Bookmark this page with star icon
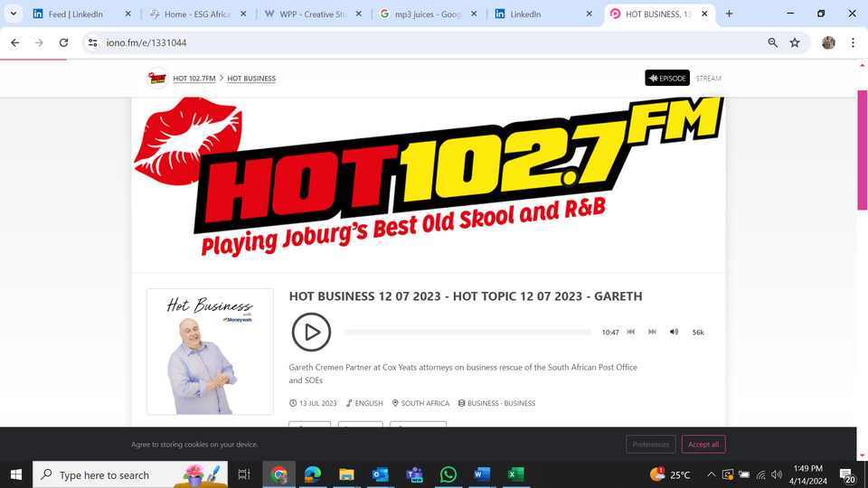 pos(795,42)
